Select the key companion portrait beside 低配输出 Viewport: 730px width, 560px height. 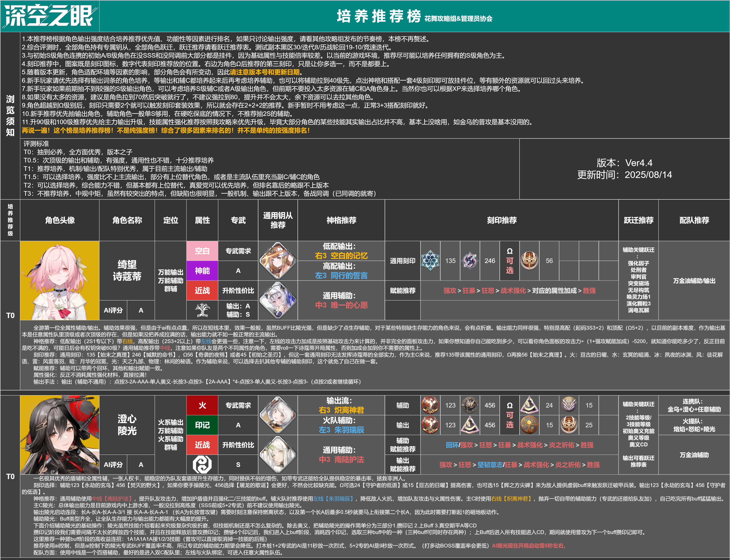(x=278, y=261)
